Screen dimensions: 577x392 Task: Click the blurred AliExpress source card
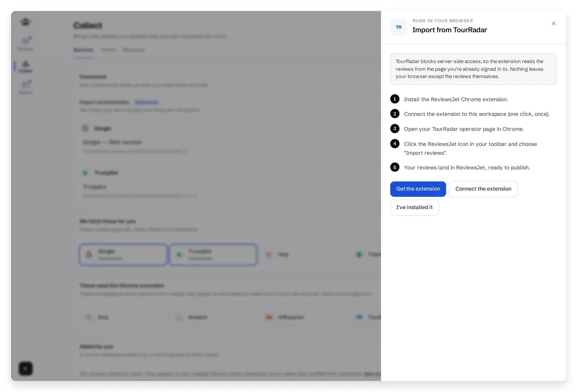(303, 317)
